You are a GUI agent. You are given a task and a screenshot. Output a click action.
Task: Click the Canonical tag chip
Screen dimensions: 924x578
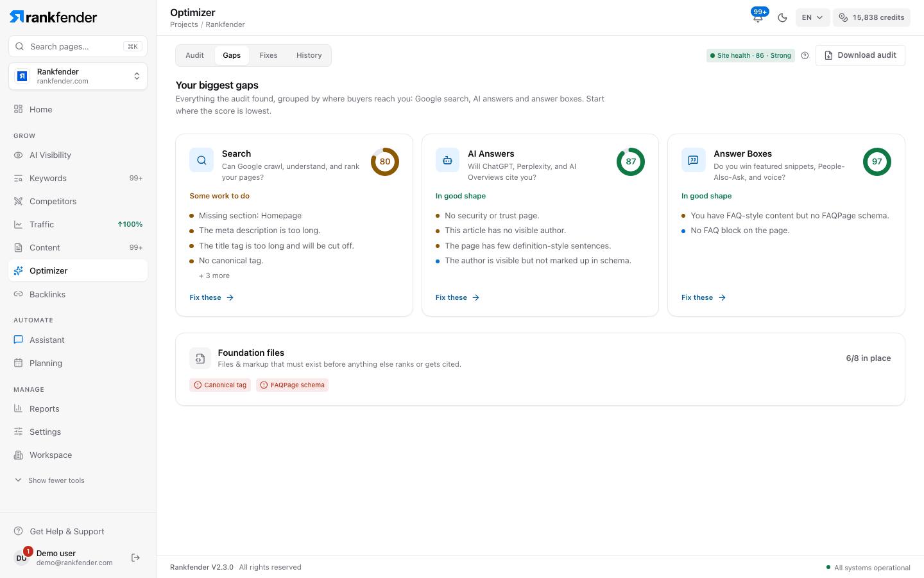tap(220, 385)
